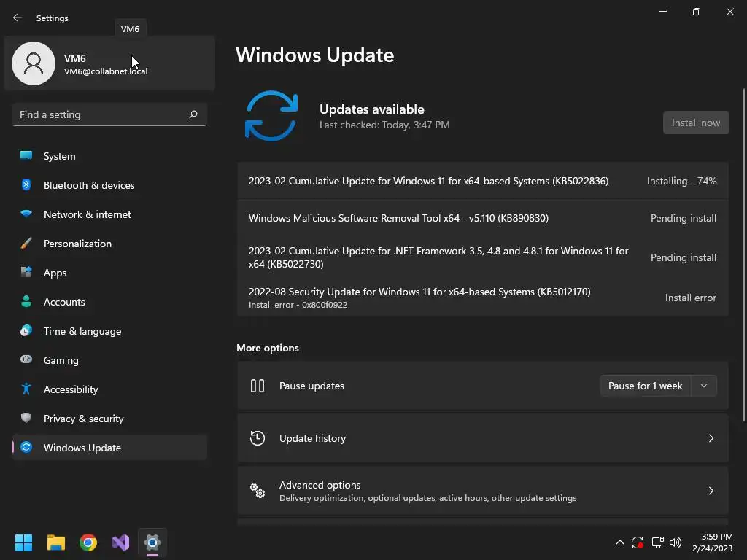Click the vertical scrollbar on right

[x=743, y=254]
